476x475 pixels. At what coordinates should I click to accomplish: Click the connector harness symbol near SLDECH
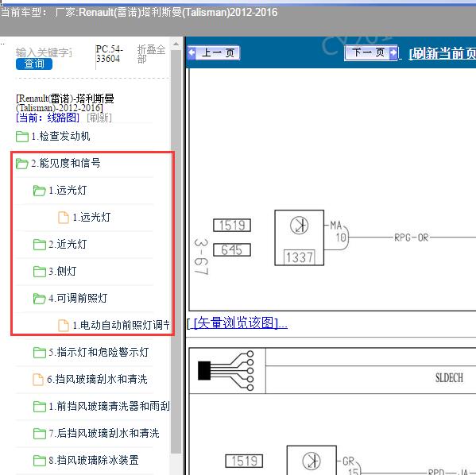pyautogui.click(x=226, y=371)
